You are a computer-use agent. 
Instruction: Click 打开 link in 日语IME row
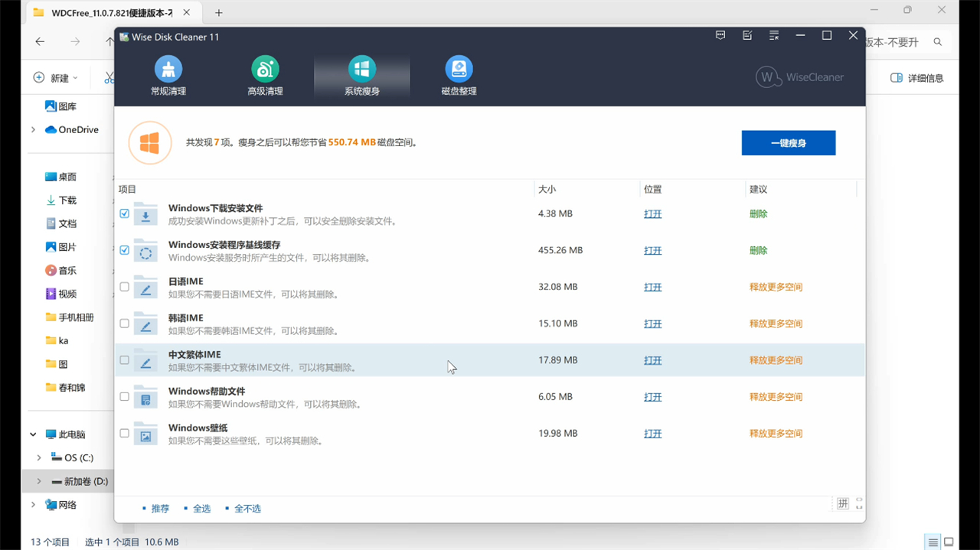coord(652,288)
